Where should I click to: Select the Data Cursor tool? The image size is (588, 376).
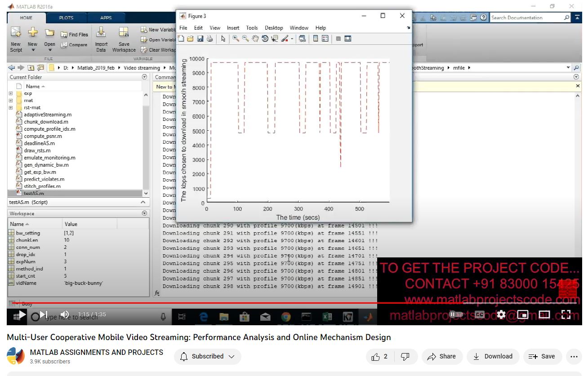[275, 39]
